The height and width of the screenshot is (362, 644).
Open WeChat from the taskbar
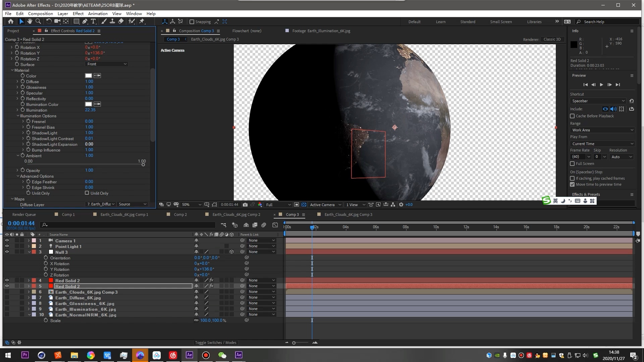click(x=222, y=355)
